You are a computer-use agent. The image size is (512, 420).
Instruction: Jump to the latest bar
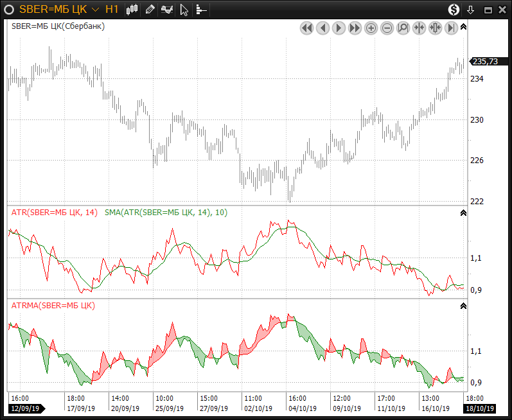451,28
